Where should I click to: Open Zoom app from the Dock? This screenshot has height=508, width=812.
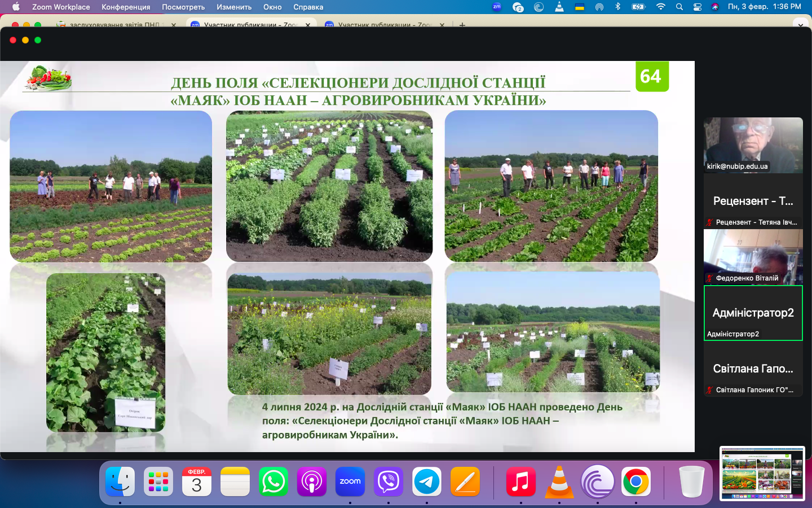[x=350, y=481]
